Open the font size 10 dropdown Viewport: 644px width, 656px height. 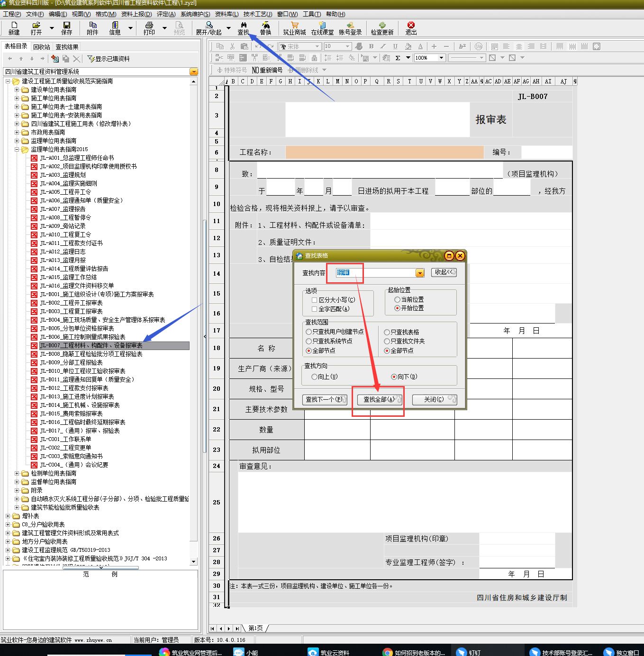point(347,46)
